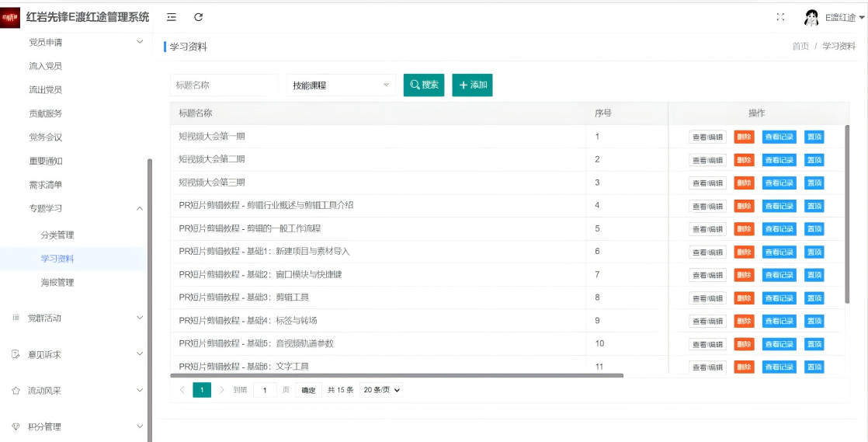The height and width of the screenshot is (442, 868).
Task: Open the 技能课程 category dropdown
Action: (341, 85)
